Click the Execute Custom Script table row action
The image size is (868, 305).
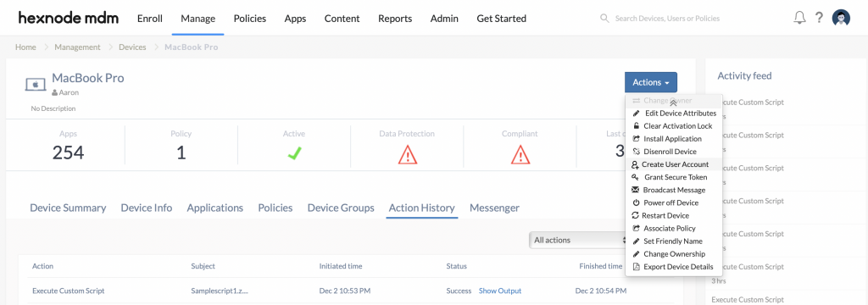click(x=68, y=291)
